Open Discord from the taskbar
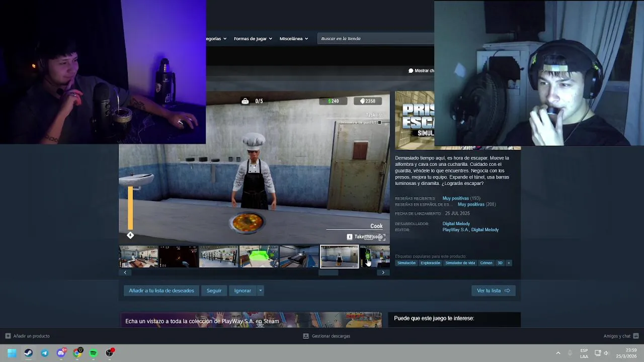The height and width of the screenshot is (362, 644). (x=61, y=353)
